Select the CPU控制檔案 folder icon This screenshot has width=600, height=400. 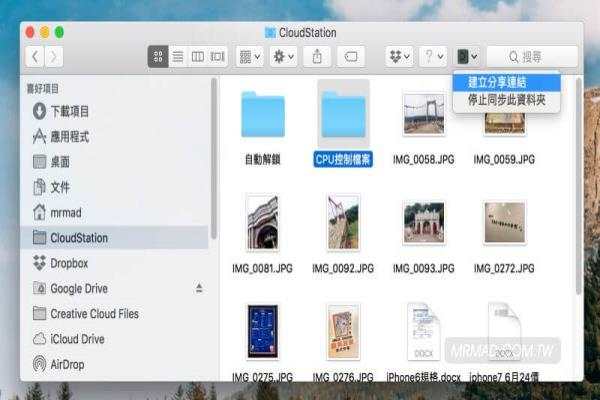click(x=343, y=114)
